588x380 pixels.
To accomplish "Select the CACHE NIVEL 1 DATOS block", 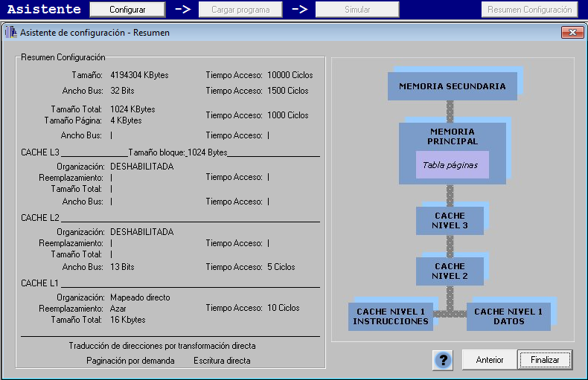I will [x=508, y=317].
